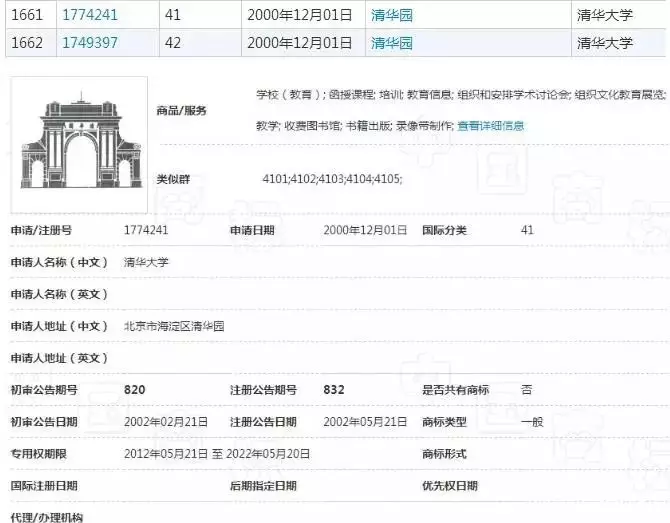Click date 2000年12月01日 in row 1661
This screenshot has width=670, height=523.
click(x=300, y=15)
